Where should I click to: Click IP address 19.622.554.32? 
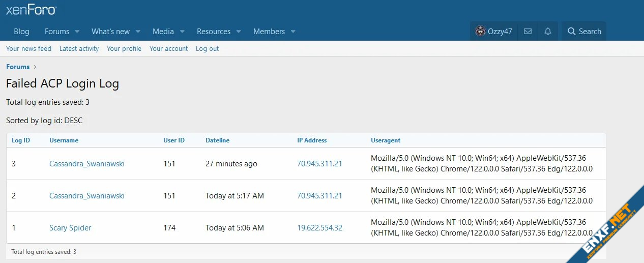(319, 228)
